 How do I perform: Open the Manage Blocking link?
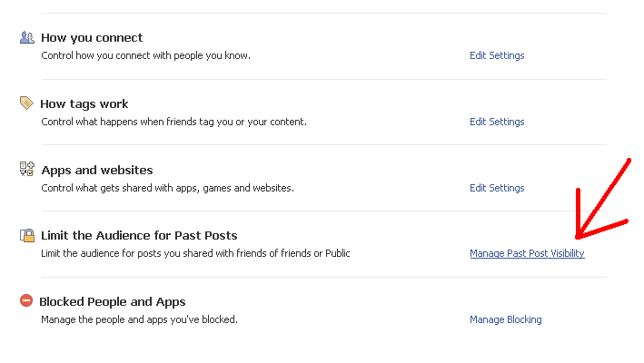pyautogui.click(x=506, y=319)
